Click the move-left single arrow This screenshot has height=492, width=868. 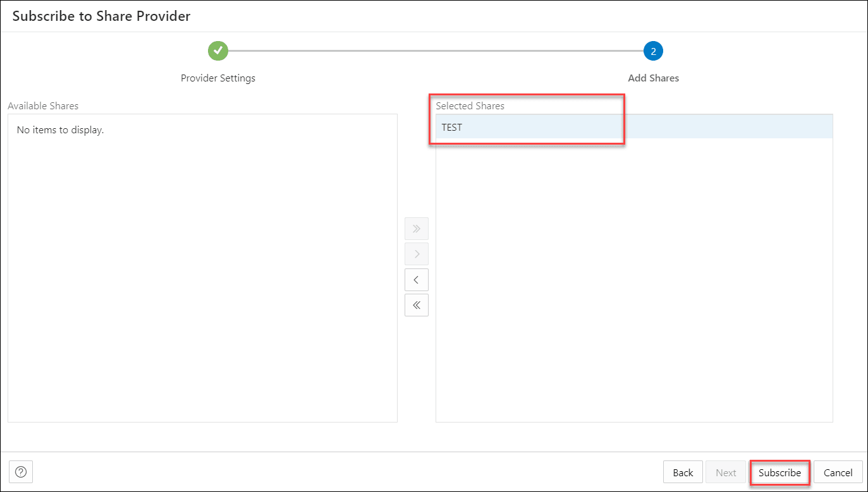[416, 279]
